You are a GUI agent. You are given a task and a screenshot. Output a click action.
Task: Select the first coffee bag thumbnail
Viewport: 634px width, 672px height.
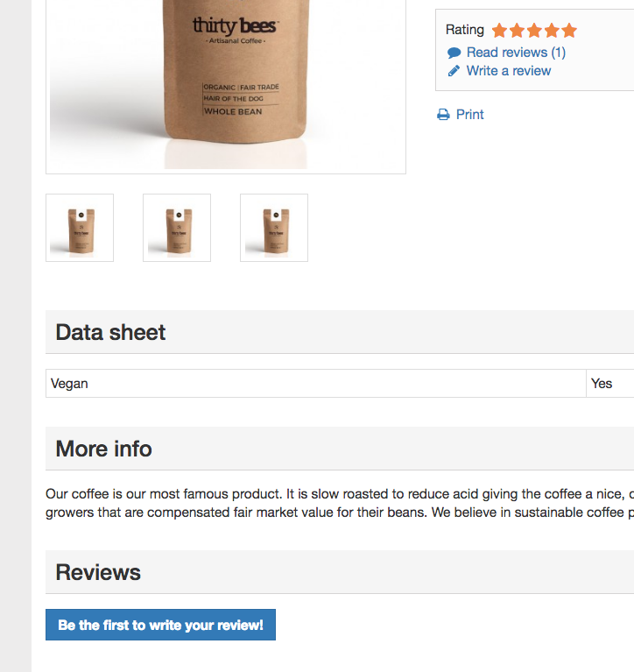coord(80,228)
